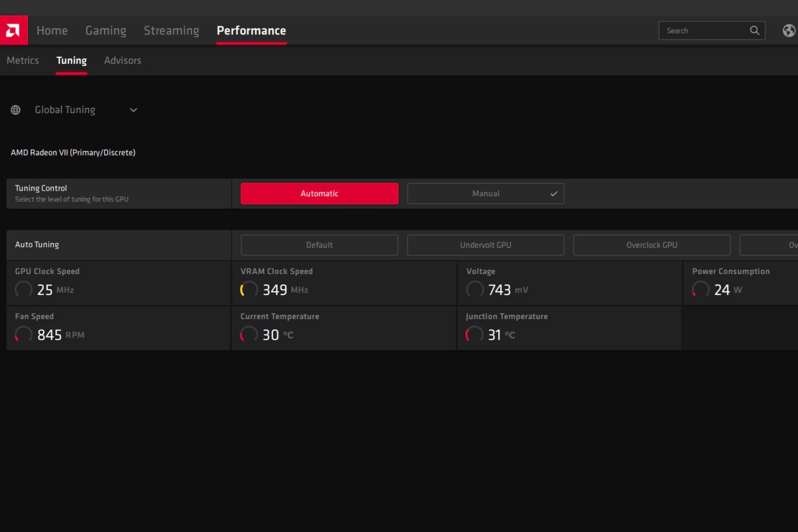Click the Fan Speed gauge icon
This screenshot has width=798, height=532.
24,335
